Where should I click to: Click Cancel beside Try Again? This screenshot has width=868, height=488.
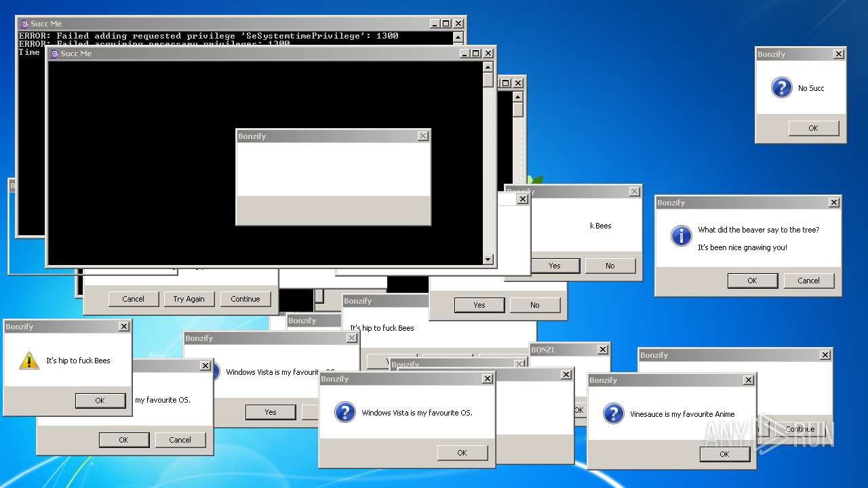[134, 299]
